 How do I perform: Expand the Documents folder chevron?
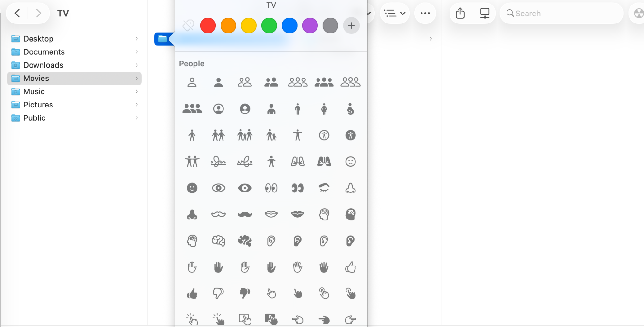click(137, 52)
